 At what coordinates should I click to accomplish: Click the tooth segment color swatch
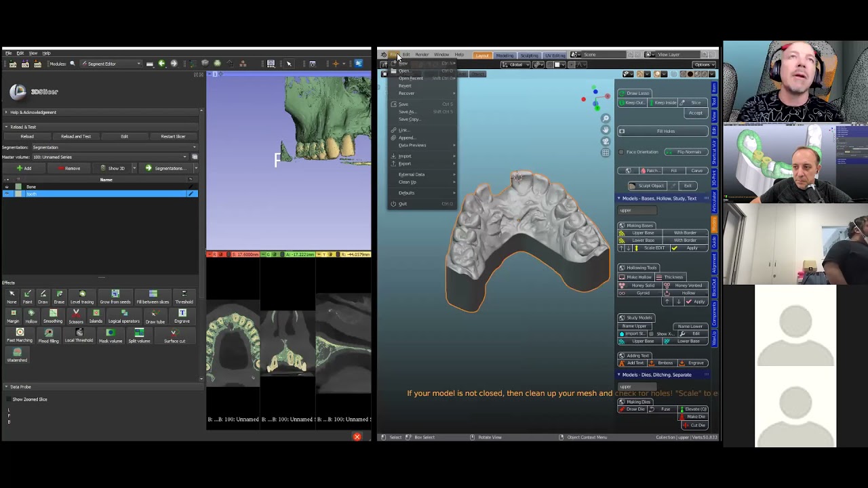click(18, 194)
